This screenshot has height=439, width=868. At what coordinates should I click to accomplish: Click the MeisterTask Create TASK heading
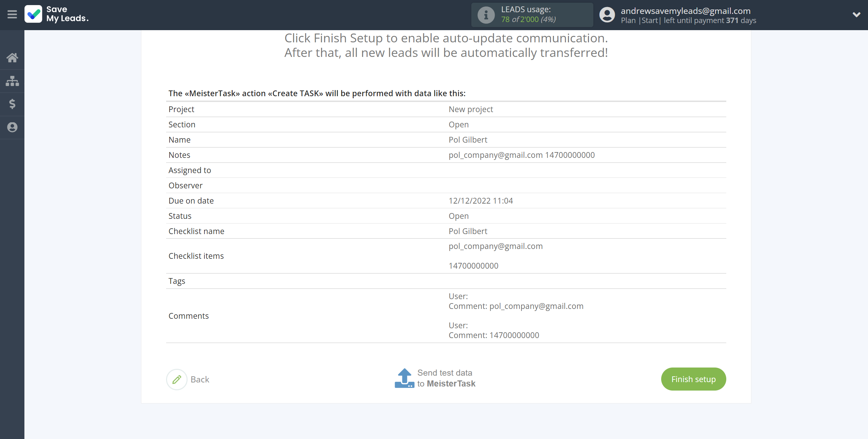click(x=317, y=93)
